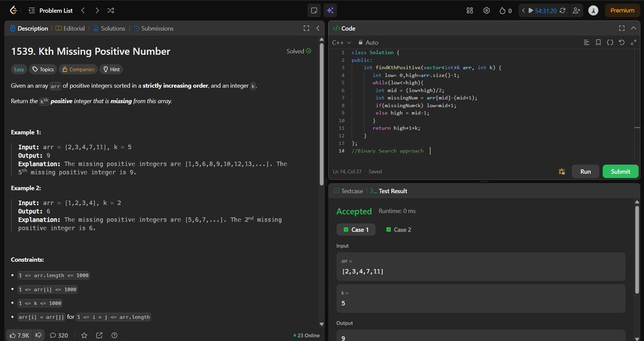Viewport: 644px width, 341px height.
Task: Click the format code lines icon
Action: pyautogui.click(x=587, y=42)
